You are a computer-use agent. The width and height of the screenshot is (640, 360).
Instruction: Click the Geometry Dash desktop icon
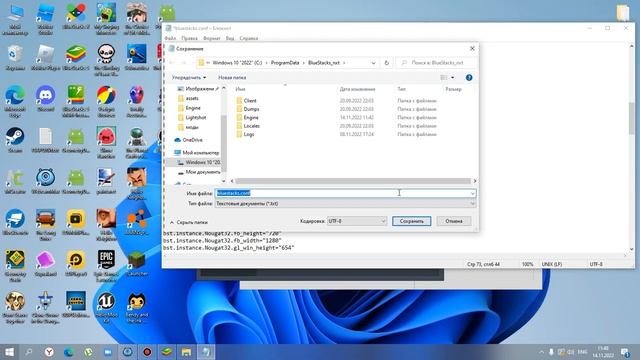15,265
